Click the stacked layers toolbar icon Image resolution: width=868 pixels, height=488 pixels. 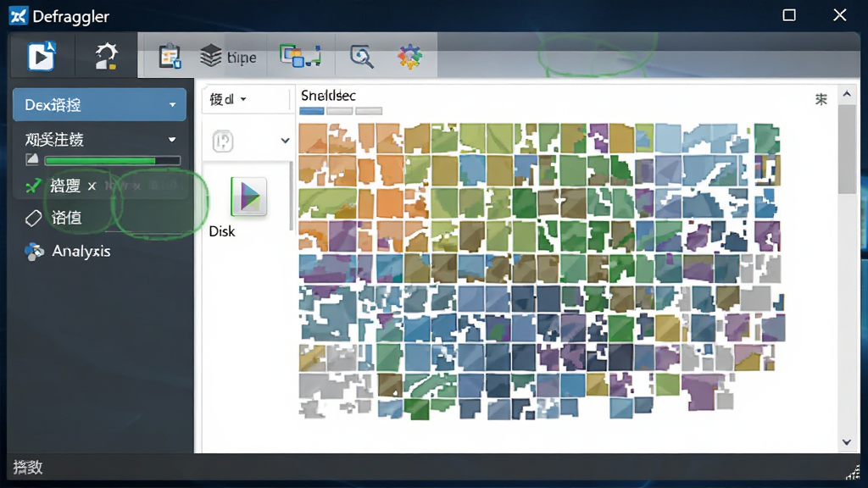click(x=210, y=57)
